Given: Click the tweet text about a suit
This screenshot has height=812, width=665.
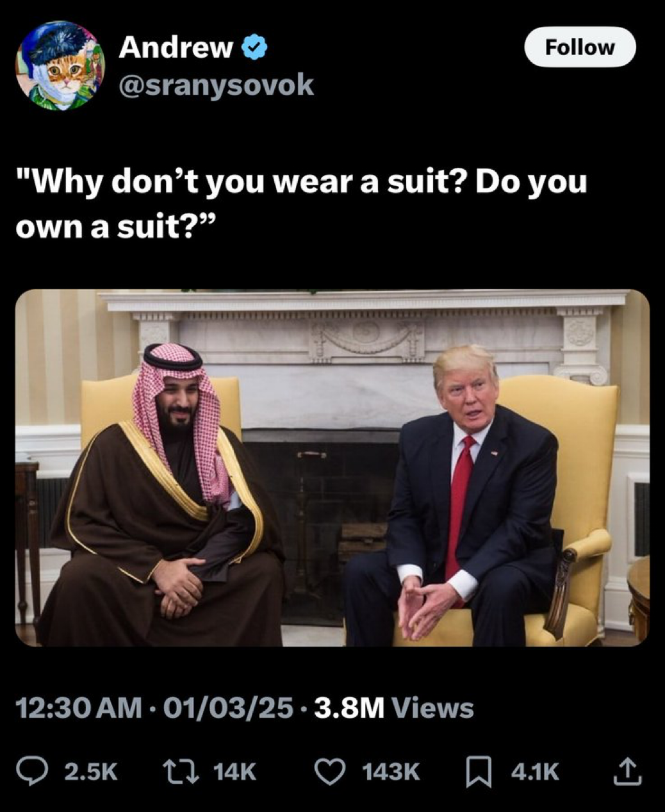Looking at the screenshot, I should (301, 204).
